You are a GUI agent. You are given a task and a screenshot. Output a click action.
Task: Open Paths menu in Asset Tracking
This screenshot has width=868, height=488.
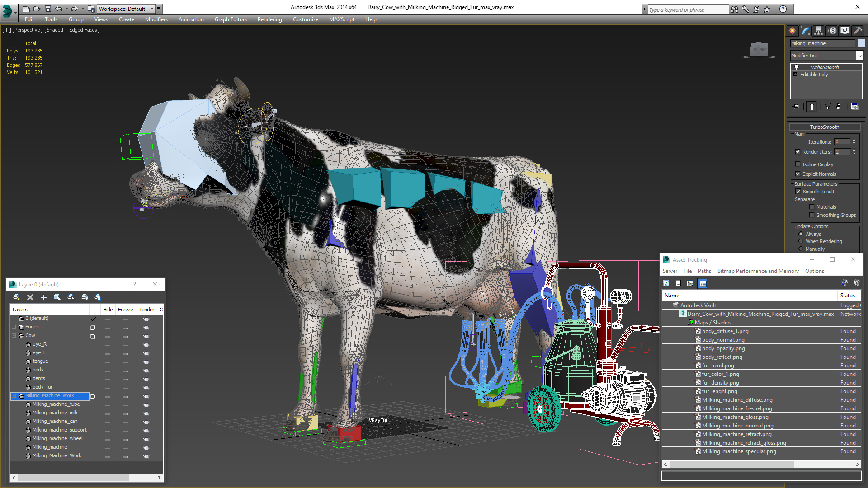tap(704, 271)
